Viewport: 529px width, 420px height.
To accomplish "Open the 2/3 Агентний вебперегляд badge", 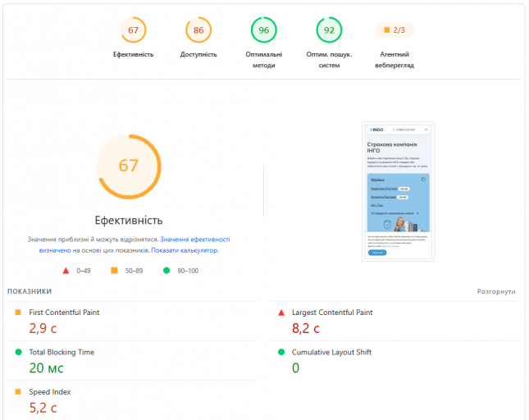I will click(x=394, y=30).
